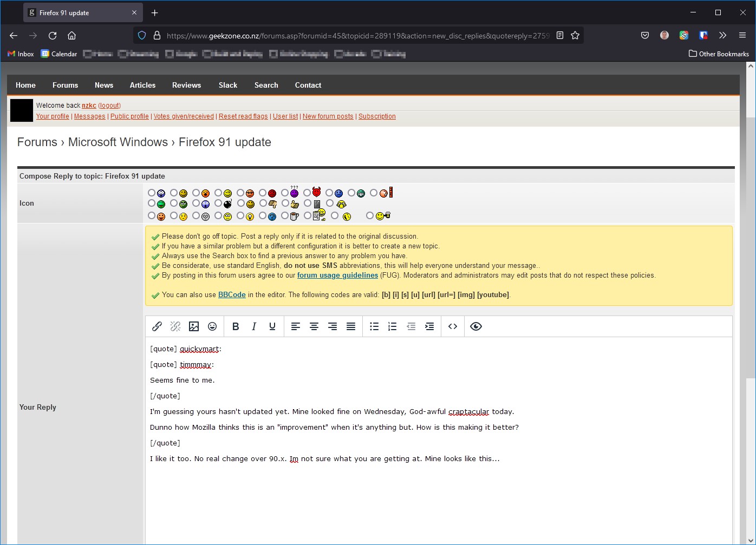
Task: Toggle bold formatting in the editor
Action: [236, 326]
